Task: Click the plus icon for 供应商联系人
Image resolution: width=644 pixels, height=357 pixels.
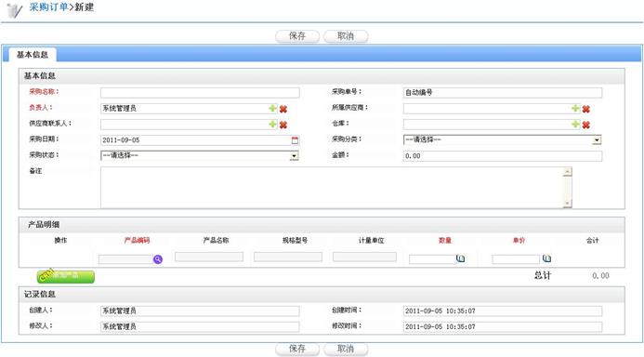Action: 272,124
